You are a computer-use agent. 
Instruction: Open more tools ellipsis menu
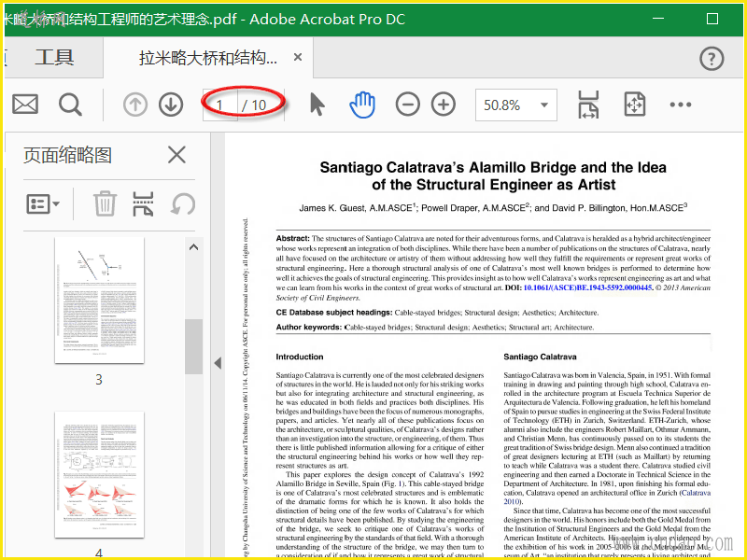point(681,105)
